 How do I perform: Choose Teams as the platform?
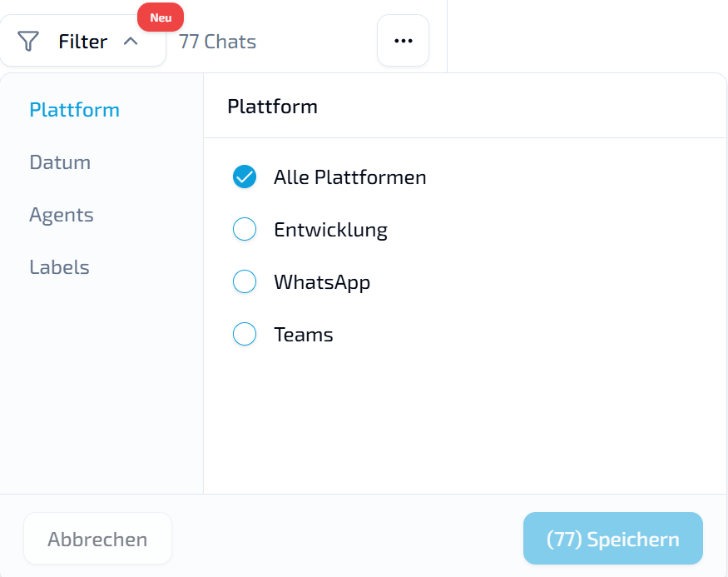pyautogui.click(x=245, y=334)
